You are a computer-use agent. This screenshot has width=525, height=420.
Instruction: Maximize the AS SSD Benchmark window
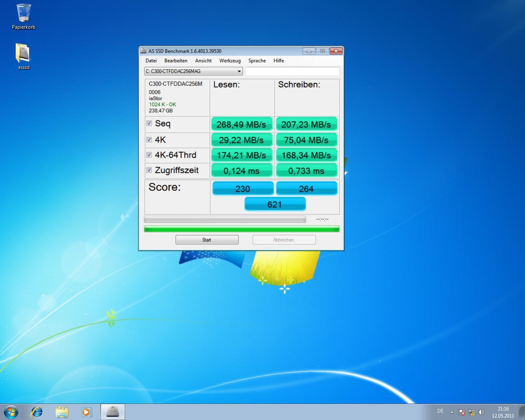point(322,51)
